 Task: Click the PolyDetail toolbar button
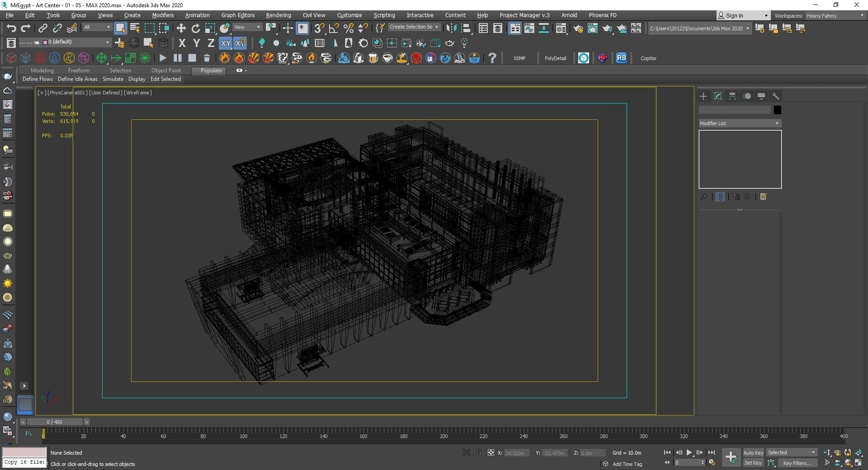(x=555, y=58)
